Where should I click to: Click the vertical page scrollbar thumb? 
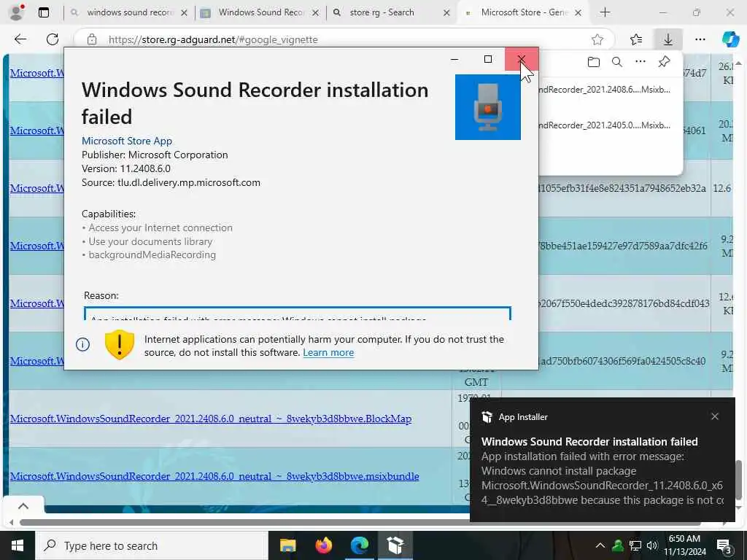(x=738, y=480)
